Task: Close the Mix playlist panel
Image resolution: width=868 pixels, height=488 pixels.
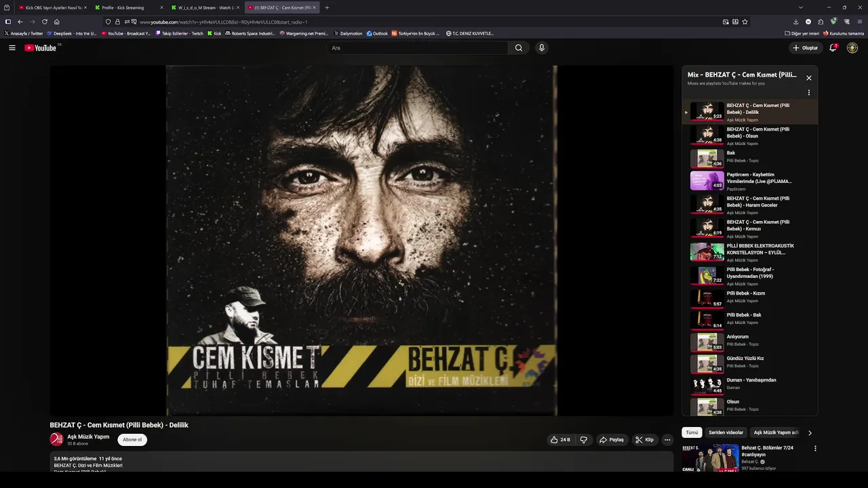Action: [808, 78]
